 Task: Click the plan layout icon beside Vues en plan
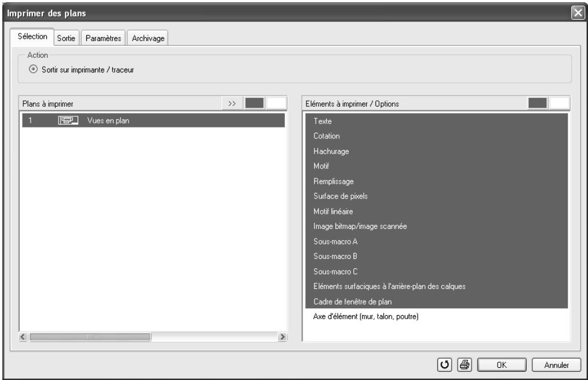(x=68, y=120)
